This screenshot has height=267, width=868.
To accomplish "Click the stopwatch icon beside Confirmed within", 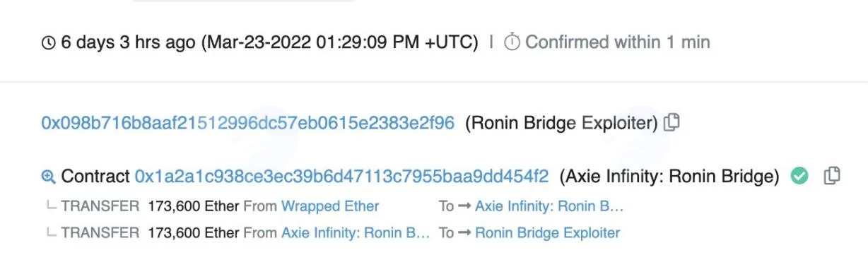I will click(x=512, y=42).
